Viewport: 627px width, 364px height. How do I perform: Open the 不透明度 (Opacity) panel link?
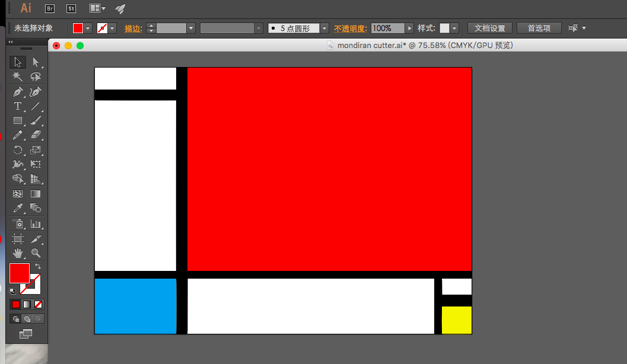351,29
